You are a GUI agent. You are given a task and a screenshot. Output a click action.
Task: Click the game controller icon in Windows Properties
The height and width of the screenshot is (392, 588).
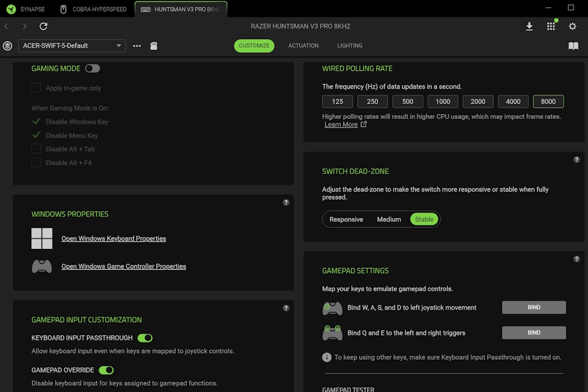point(42,266)
